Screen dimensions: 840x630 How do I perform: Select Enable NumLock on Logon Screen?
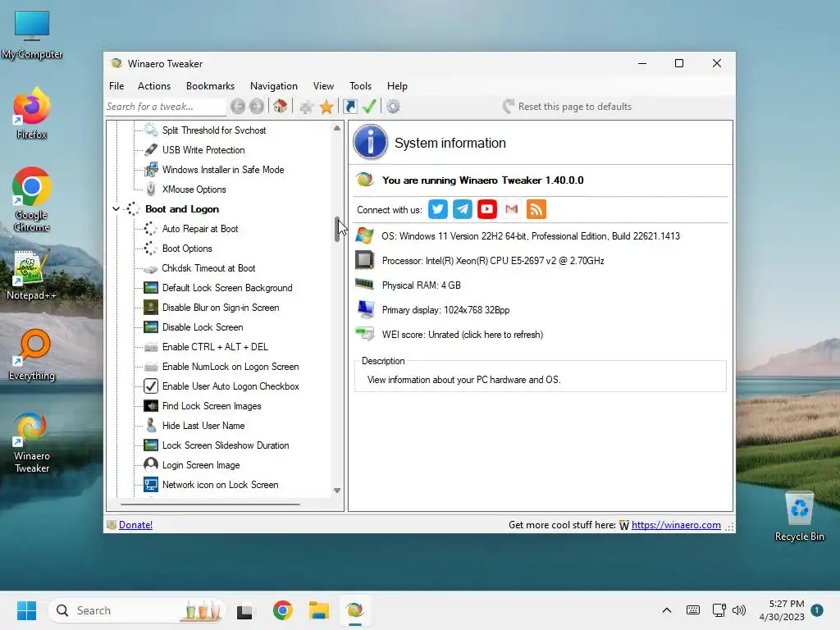coord(231,367)
